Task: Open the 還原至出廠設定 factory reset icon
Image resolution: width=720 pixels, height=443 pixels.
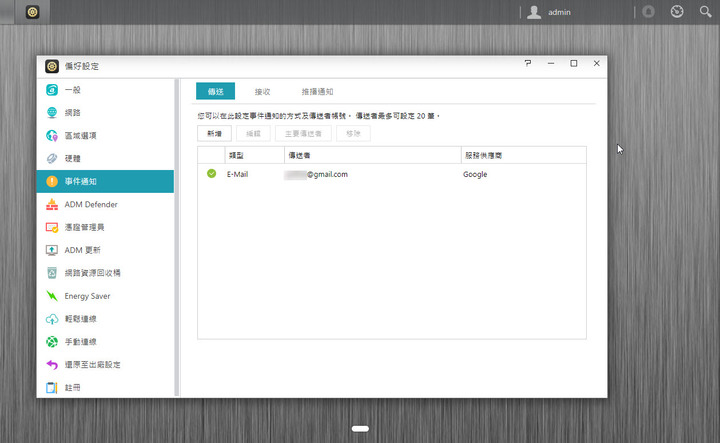Action: (52, 365)
